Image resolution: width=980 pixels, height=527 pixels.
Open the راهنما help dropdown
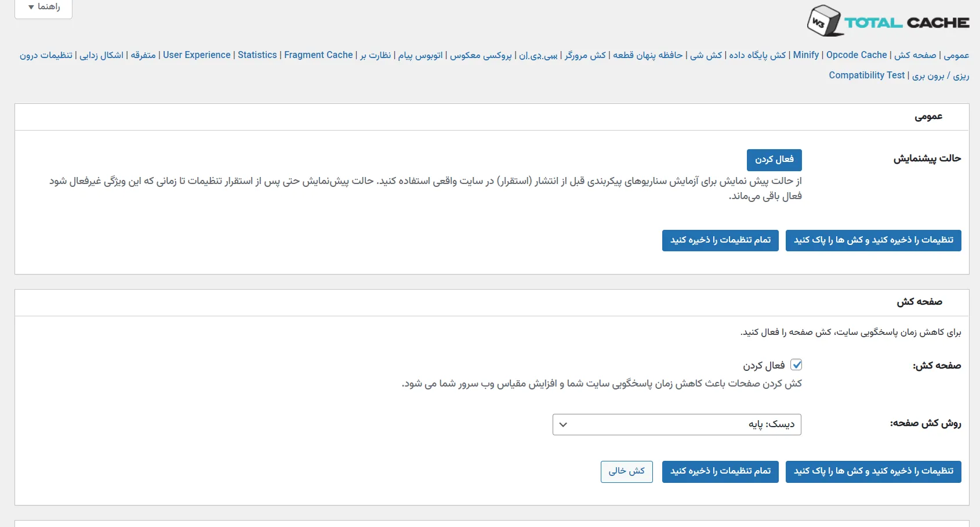click(43, 7)
